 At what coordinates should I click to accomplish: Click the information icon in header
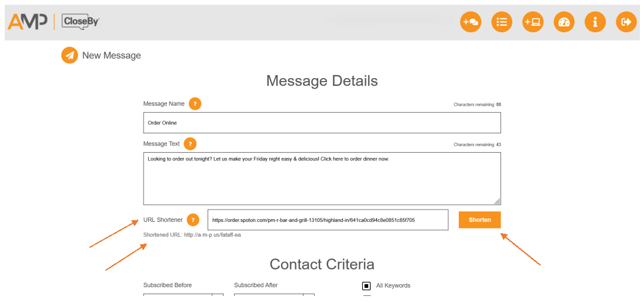click(595, 22)
